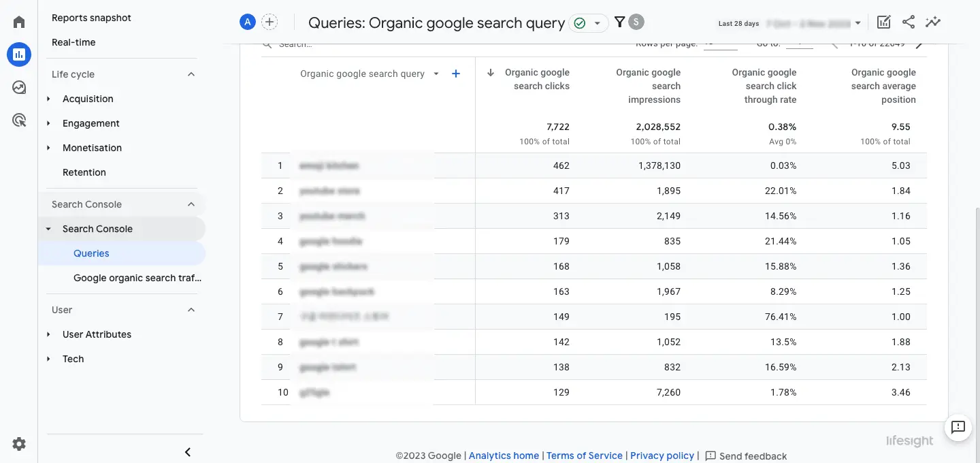Click the Last 28 days label
Image resolution: width=980 pixels, height=463 pixels.
coord(738,23)
